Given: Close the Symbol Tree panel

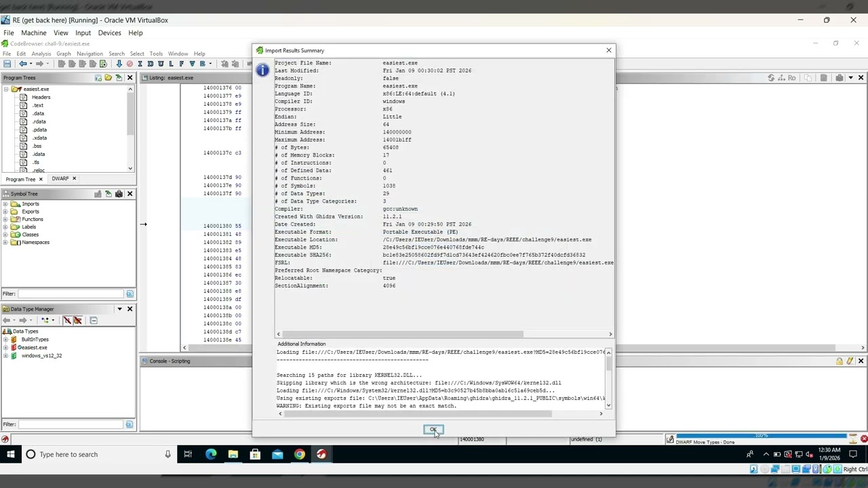Looking at the screenshot, I should tap(130, 194).
